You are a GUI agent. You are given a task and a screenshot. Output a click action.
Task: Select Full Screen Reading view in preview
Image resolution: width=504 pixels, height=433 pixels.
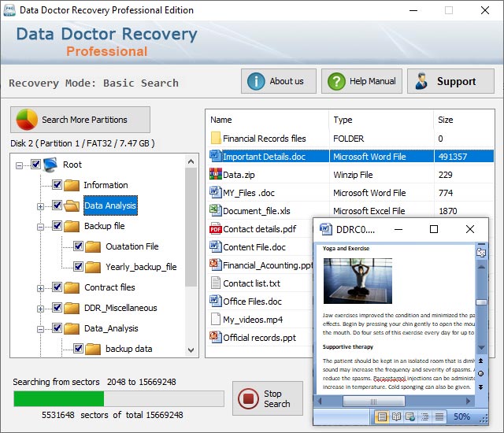396,416
